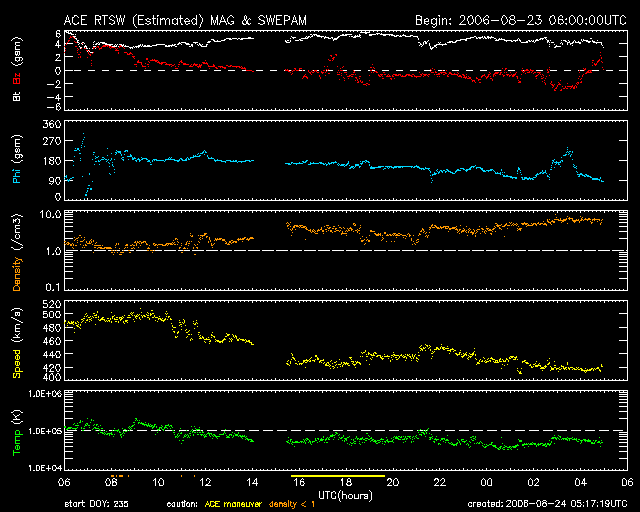This screenshot has width=640, height=512.
Task: Select the "caution:" legend label
Action: (182, 504)
